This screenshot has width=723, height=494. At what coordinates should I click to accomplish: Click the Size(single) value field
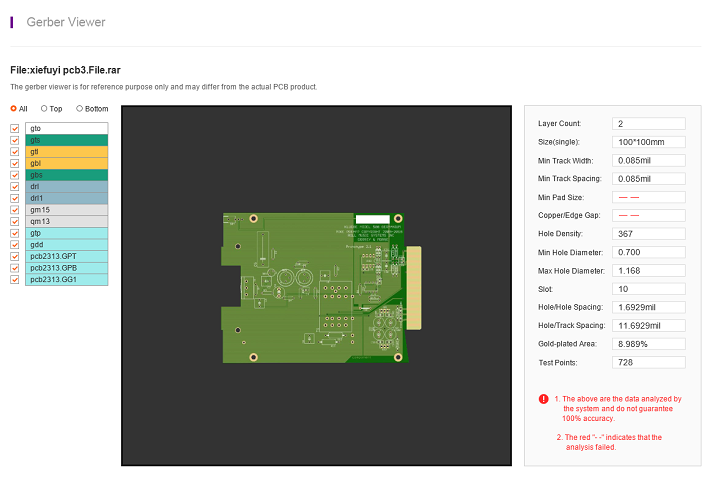click(648, 142)
